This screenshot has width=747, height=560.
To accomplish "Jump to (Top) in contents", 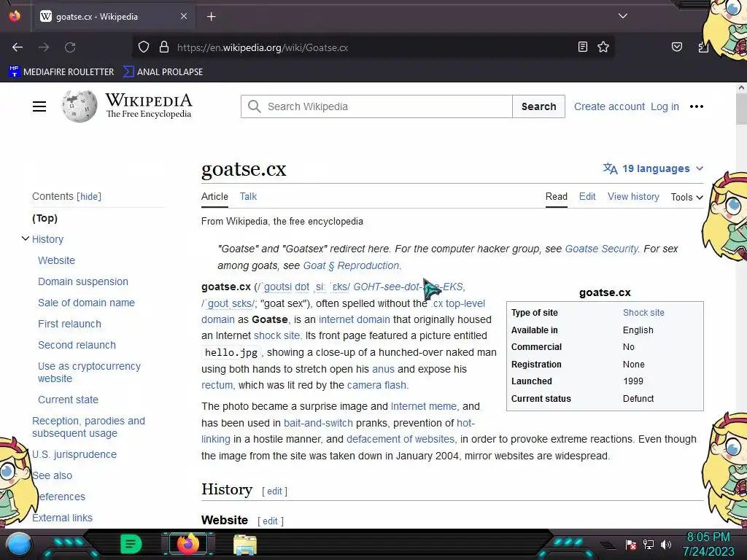I will point(44,218).
